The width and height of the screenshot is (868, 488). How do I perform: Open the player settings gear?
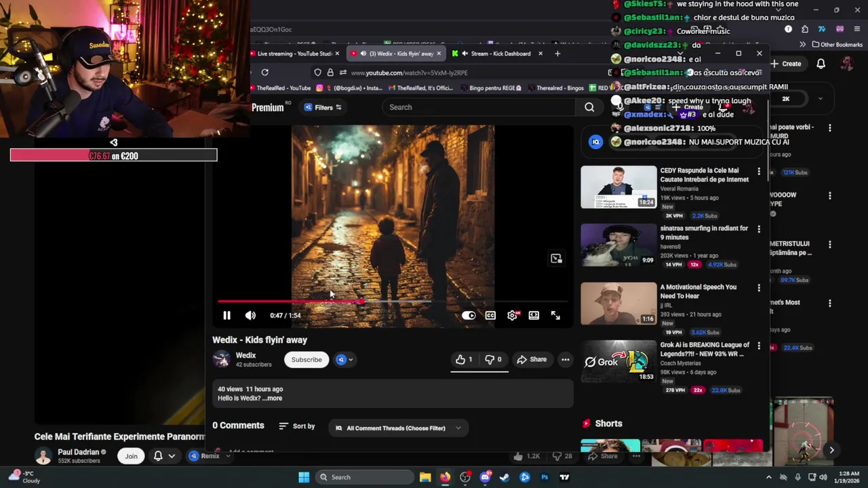(512, 315)
